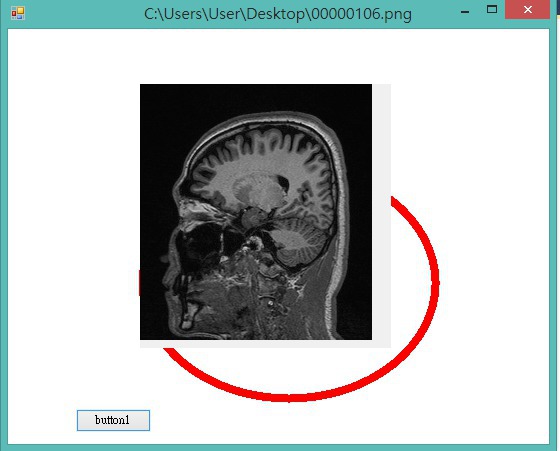Click the red ellipse arc at its bottom

[x=289, y=397]
